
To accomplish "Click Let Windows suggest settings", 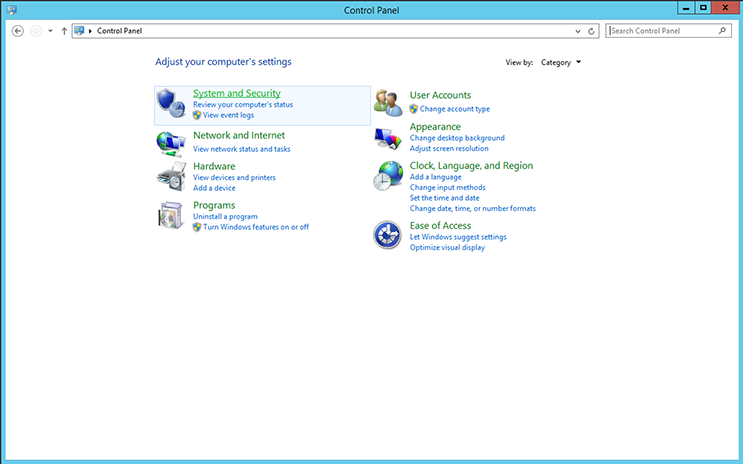I will coord(458,237).
